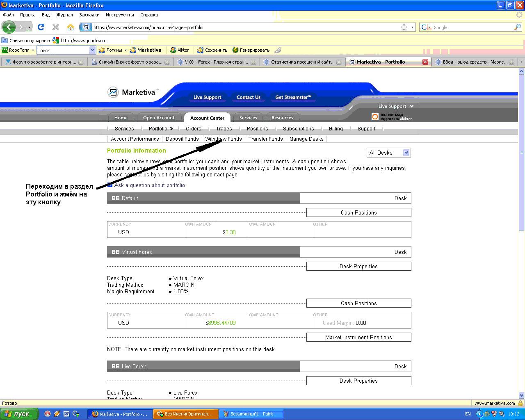
Task: Click the search magnifier icon in Google box
Action: point(518,27)
